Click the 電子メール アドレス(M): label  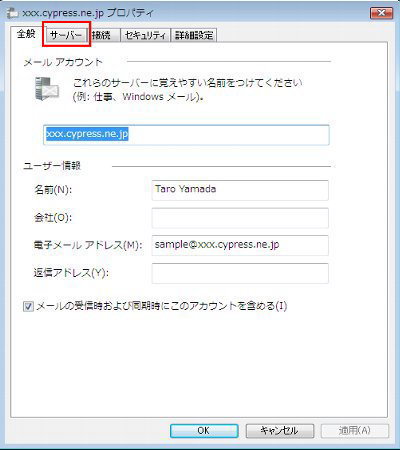[88, 245]
